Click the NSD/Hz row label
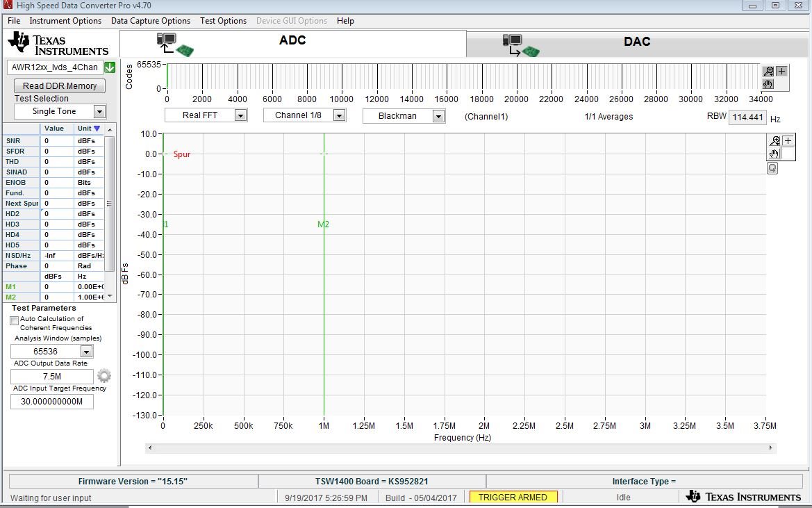 pyautogui.click(x=18, y=255)
